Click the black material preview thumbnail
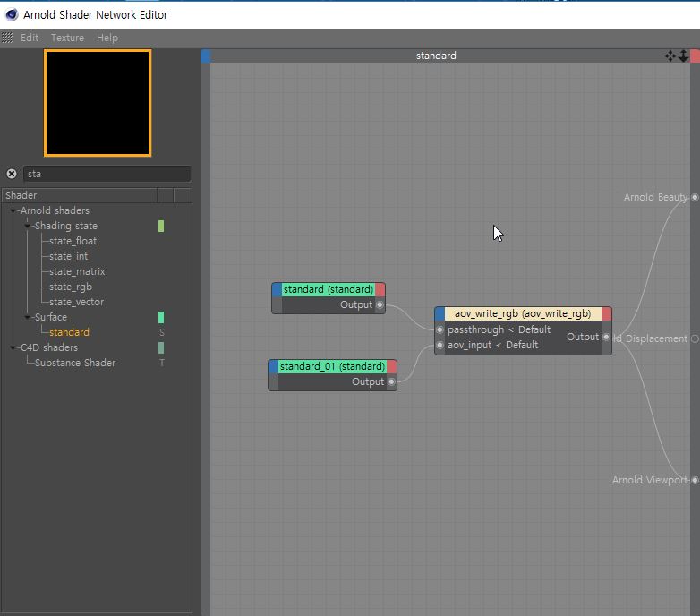The width and height of the screenshot is (700, 616). (98, 103)
